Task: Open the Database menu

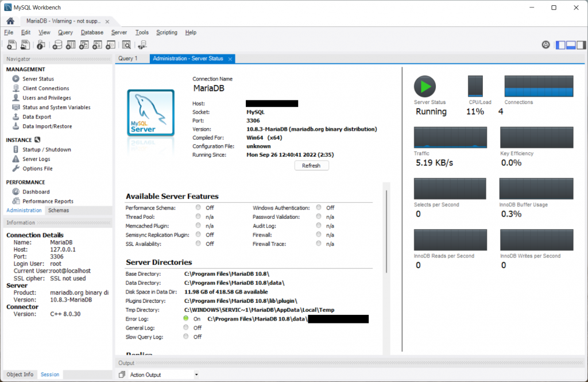Action: click(92, 33)
